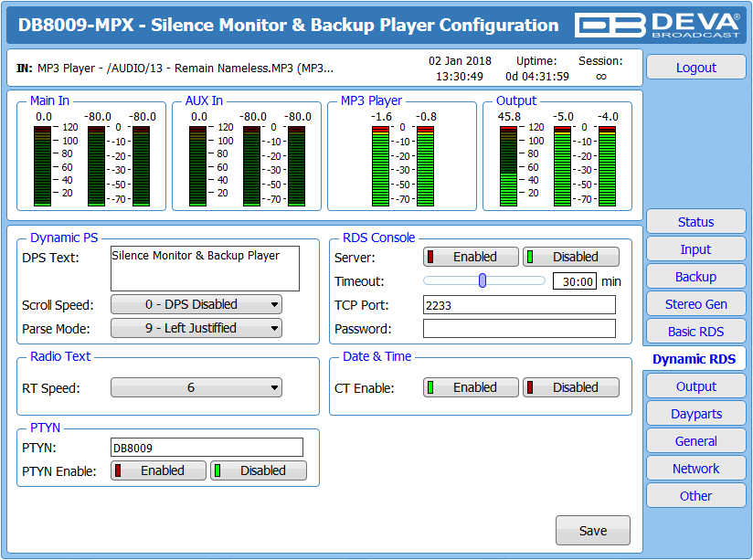The image size is (753, 560).
Task: Click the Uptime value 0d 04:31:59
Action: (537, 77)
